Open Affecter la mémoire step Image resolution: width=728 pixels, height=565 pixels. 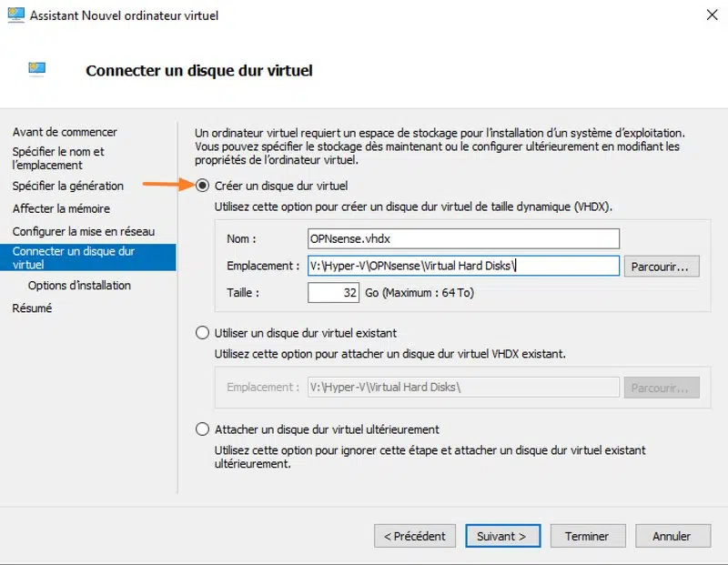62,208
